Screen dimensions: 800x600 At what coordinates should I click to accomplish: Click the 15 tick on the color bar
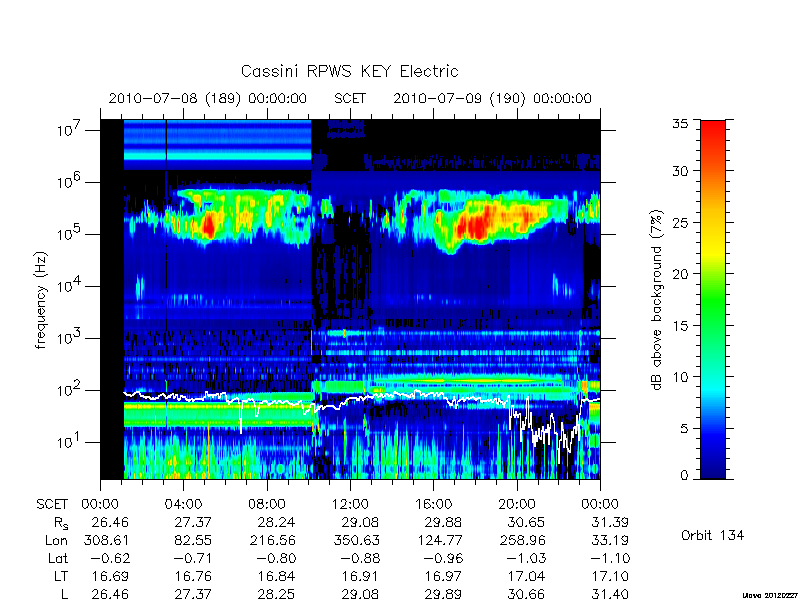[683, 325]
